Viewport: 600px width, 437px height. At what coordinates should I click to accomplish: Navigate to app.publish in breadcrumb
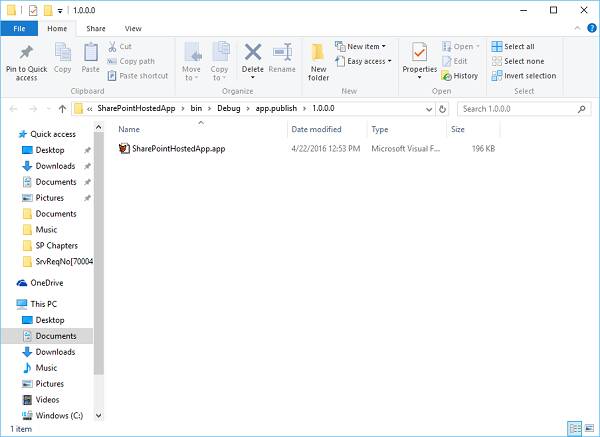pyautogui.click(x=276, y=108)
